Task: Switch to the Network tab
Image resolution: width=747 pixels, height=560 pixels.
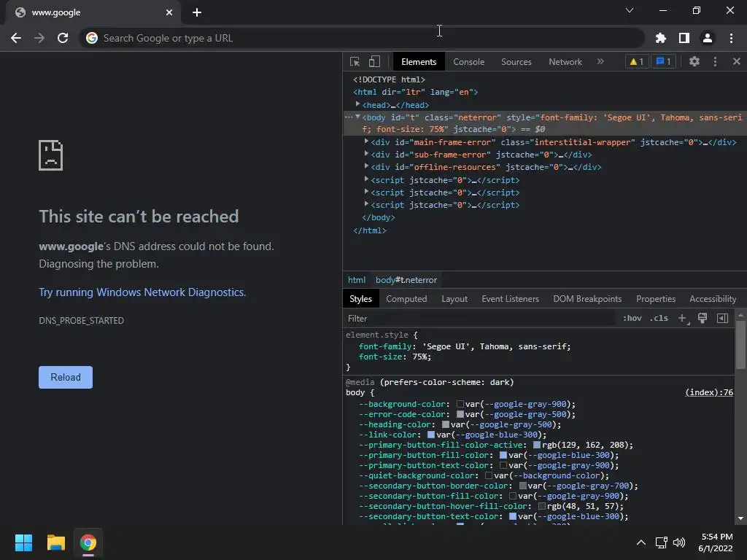Action: click(565, 62)
